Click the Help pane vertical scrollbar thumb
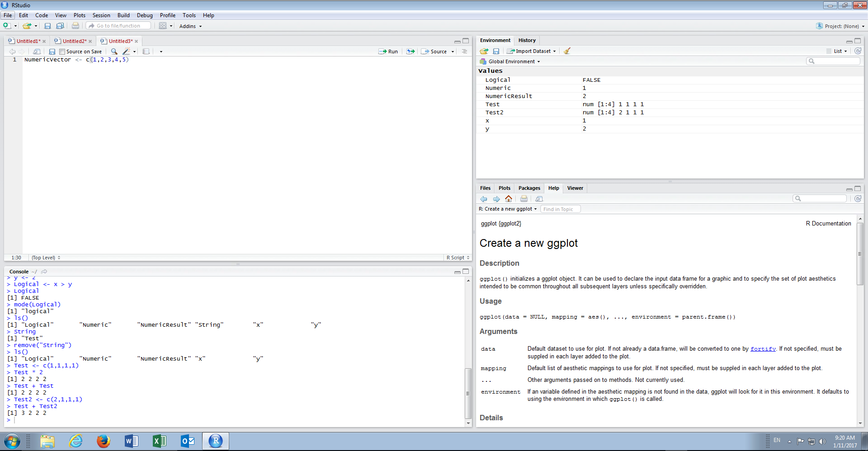 coord(860,254)
